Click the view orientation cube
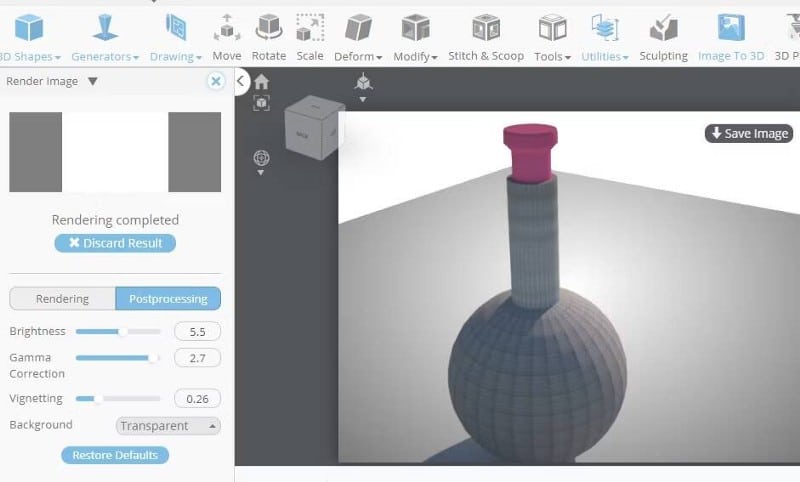This screenshot has width=800, height=482. 314,130
